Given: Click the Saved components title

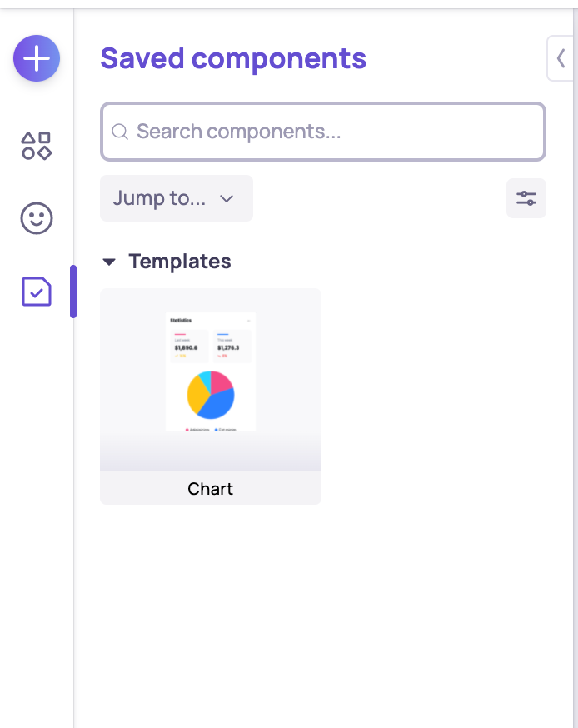Looking at the screenshot, I should tap(233, 59).
